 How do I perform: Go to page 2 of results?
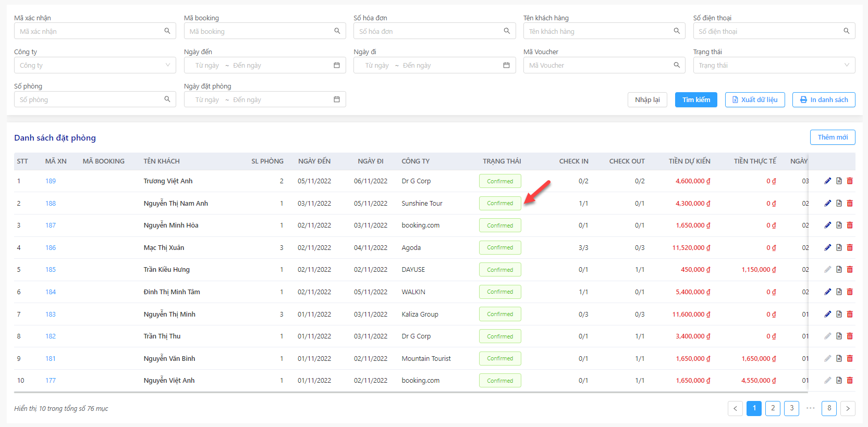tap(773, 408)
